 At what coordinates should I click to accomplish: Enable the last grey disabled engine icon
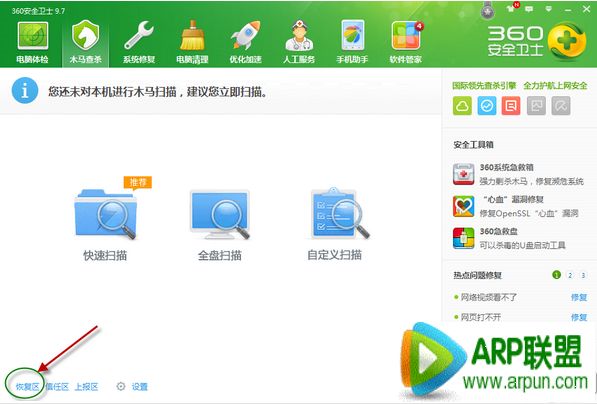click(x=561, y=105)
